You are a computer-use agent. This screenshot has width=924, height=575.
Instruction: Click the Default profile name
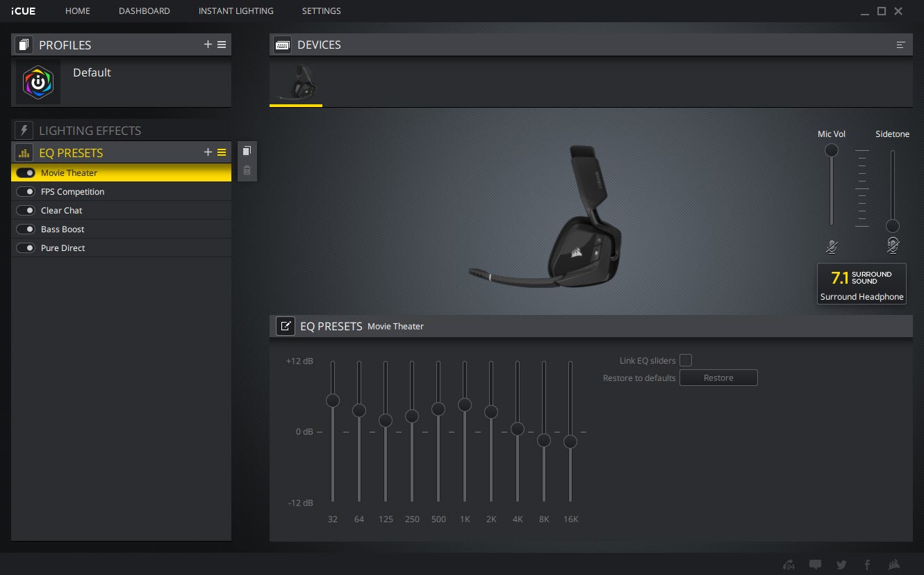pyautogui.click(x=92, y=72)
